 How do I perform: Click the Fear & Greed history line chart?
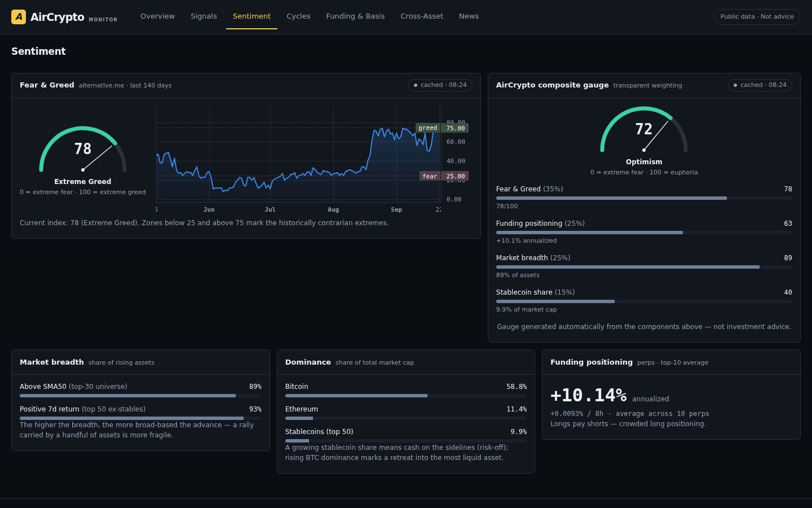point(298,153)
